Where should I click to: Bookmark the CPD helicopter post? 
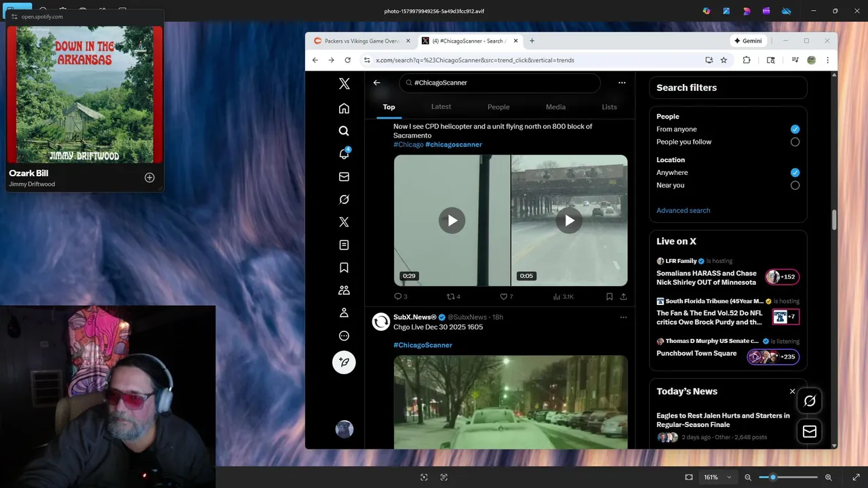point(609,296)
